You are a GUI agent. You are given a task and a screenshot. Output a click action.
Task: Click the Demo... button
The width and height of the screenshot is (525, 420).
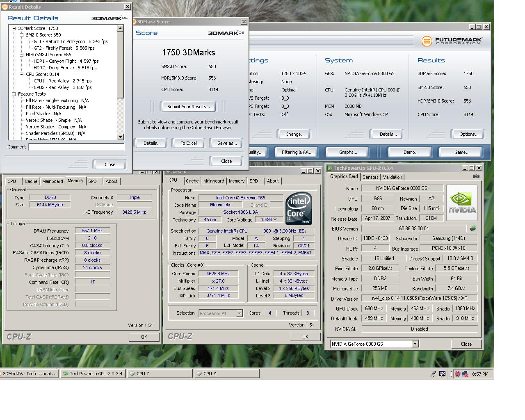click(411, 152)
